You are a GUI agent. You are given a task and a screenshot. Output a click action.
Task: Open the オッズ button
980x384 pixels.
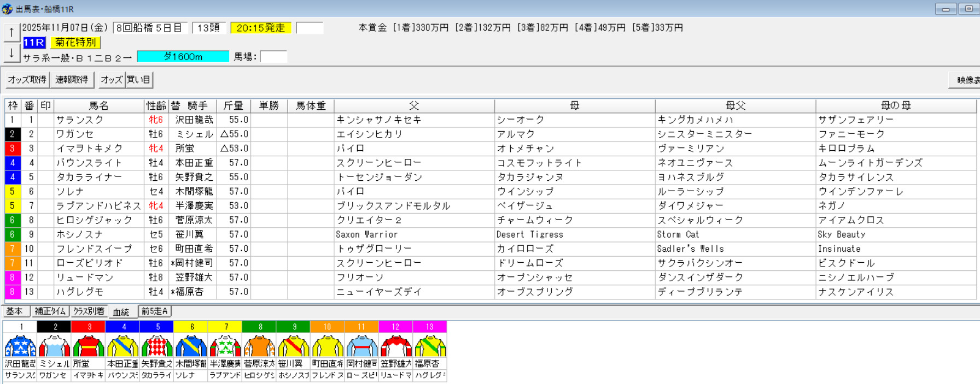[x=111, y=80]
